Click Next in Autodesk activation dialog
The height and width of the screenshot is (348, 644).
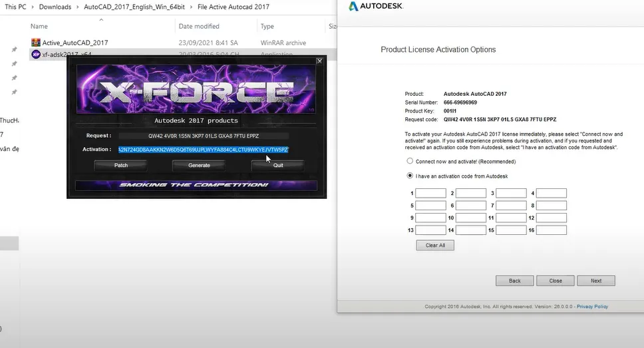point(596,281)
